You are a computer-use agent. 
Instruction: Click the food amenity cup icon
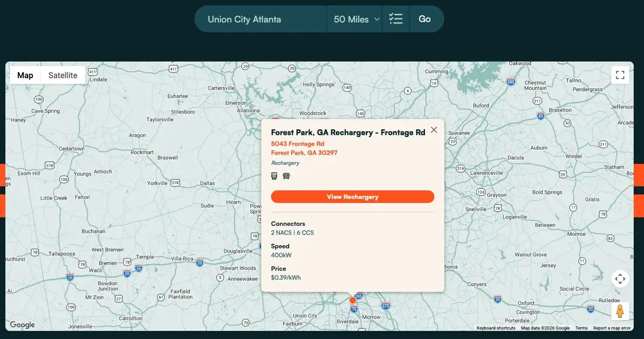click(274, 176)
